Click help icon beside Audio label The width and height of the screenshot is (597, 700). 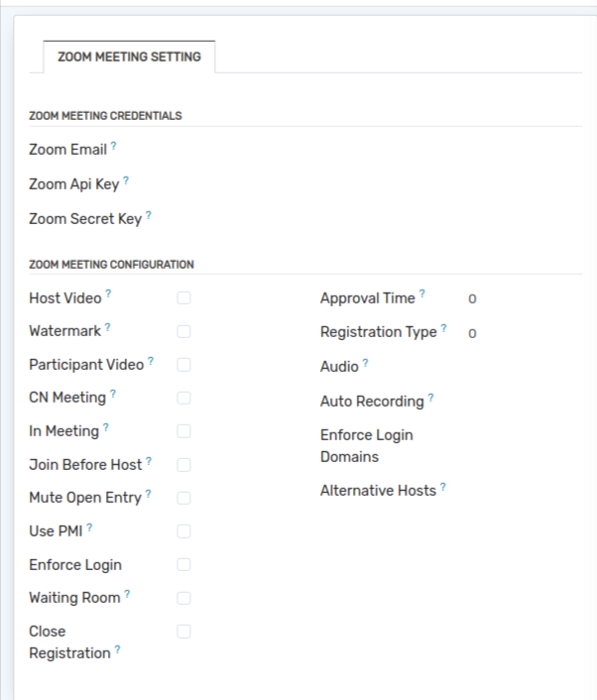pos(365,363)
